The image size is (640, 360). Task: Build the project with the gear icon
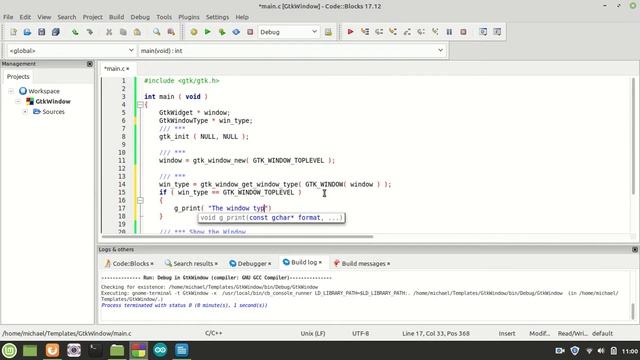point(194,32)
